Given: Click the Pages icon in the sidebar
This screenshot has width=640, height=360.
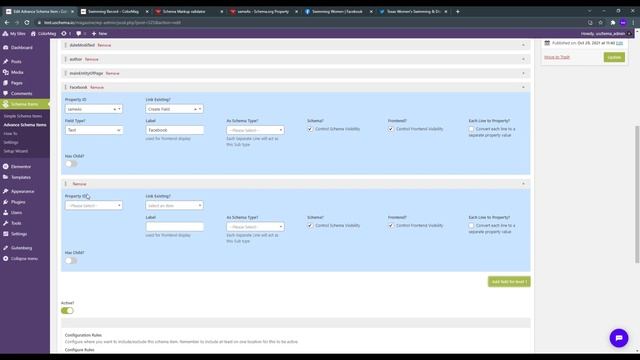Looking at the screenshot, I should pos(6,83).
